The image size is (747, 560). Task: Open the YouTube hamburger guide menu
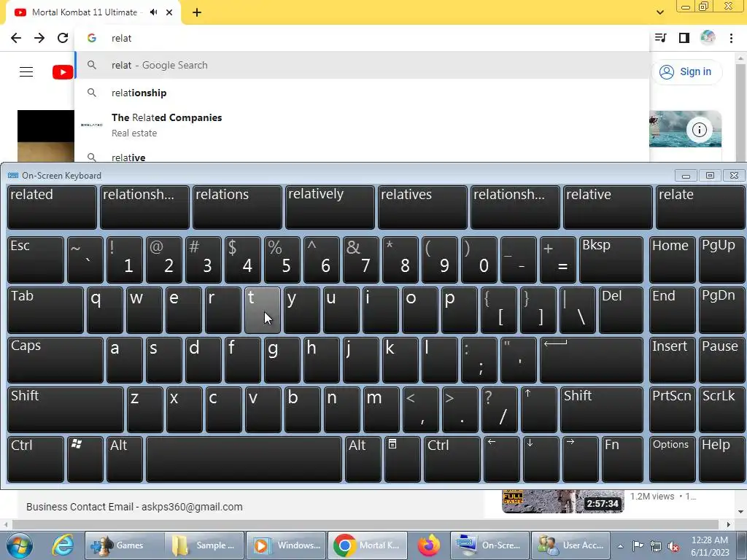[x=26, y=72]
